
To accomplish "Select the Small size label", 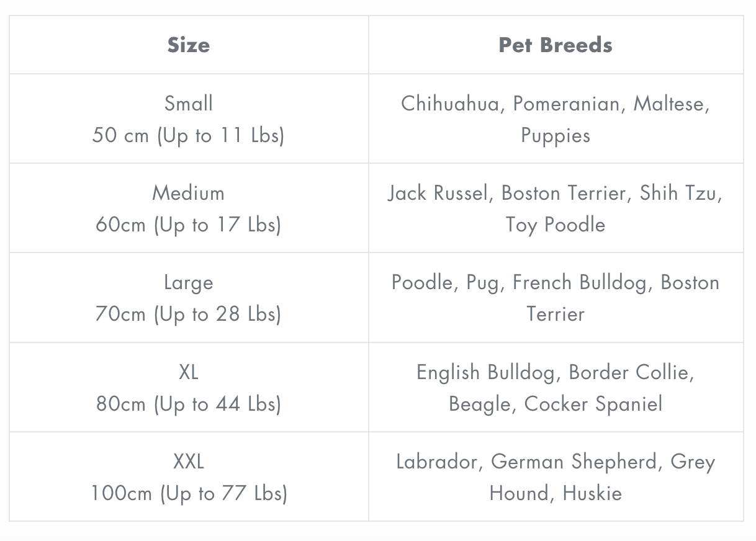I will tap(189, 103).
